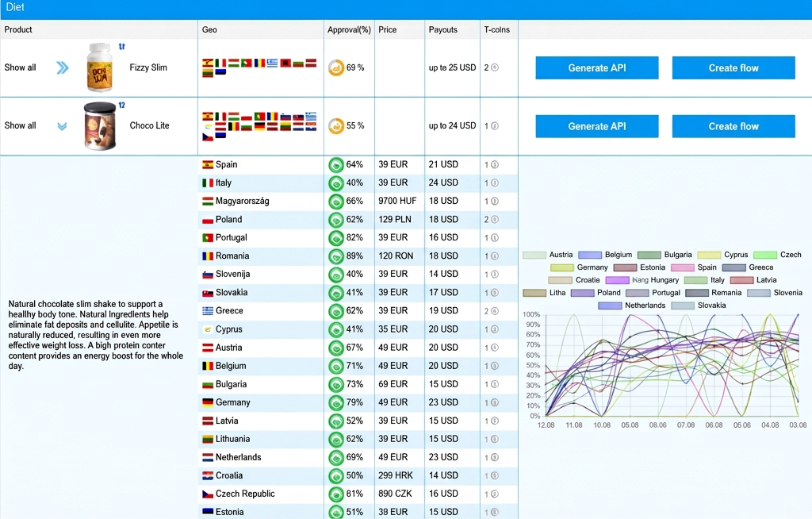
Task: Click Generate API for Fizzy Slim
Action: [x=597, y=68]
